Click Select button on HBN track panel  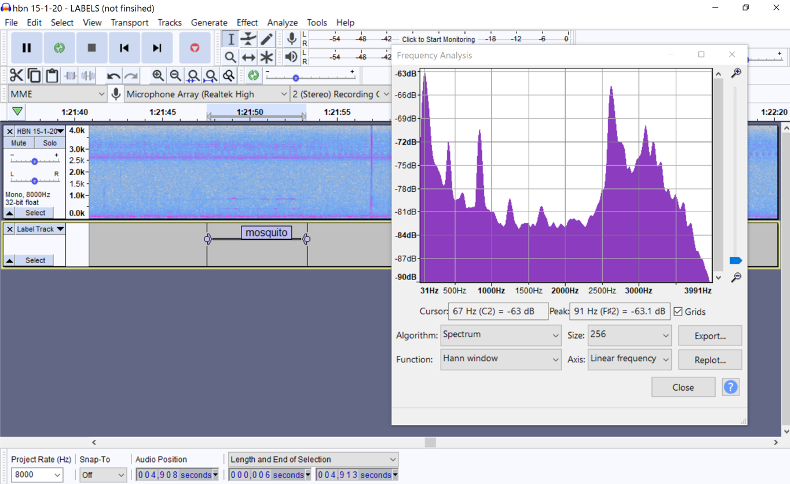click(x=35, y=213)
